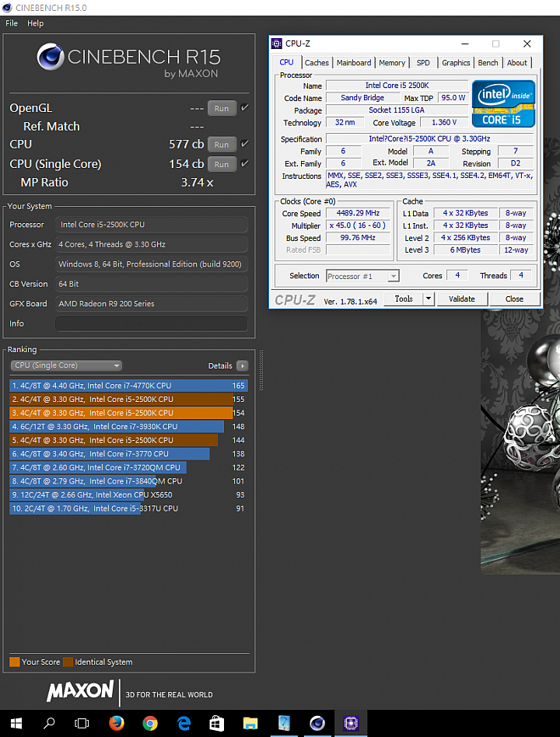This screenshot has width=560, height=737.
Task: Run the CPU benchmark
Action: coord(222,145)
